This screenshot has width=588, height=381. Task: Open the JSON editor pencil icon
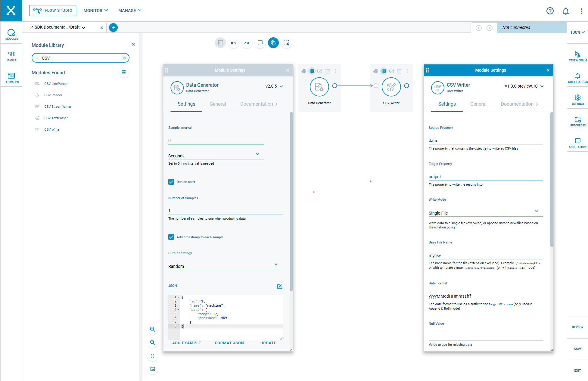pos(279,286)
